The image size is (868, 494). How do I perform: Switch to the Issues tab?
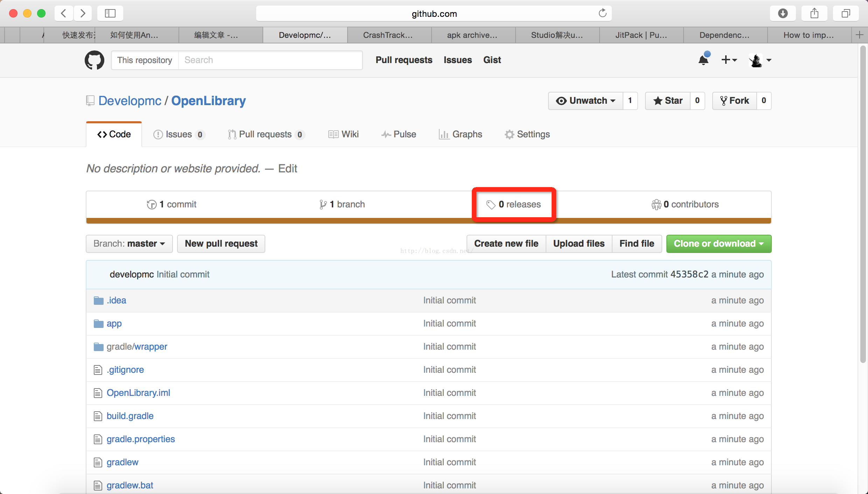click(x=178, y=134)
